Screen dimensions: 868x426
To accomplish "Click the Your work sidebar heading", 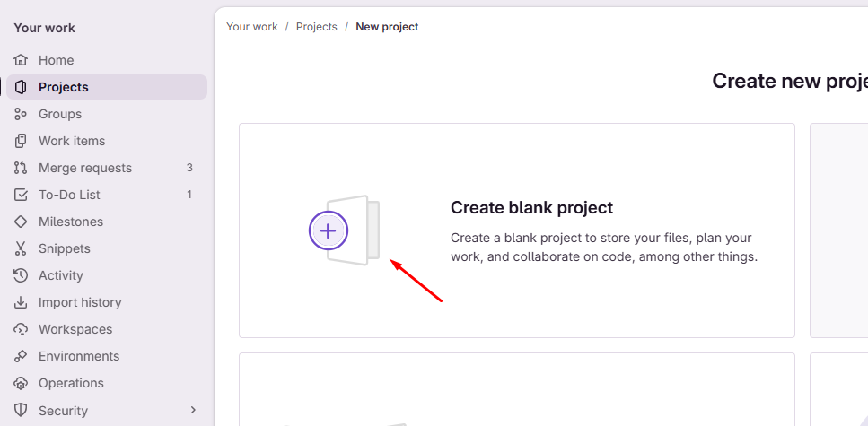I will click(44, 28).
